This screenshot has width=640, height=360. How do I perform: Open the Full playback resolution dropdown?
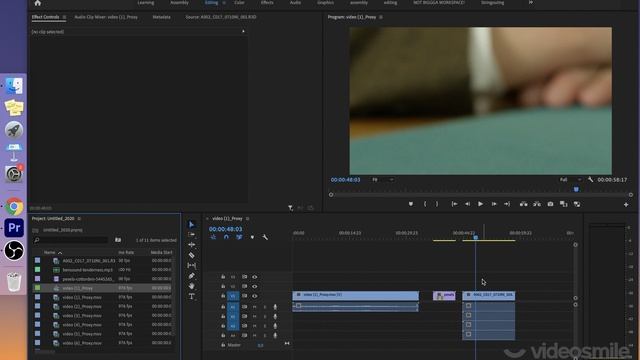570,180
